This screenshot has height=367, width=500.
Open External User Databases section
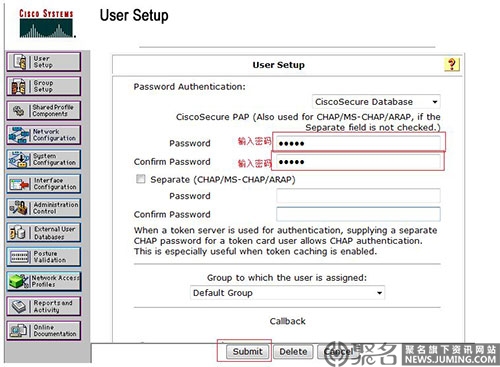[x=44, y=232]
